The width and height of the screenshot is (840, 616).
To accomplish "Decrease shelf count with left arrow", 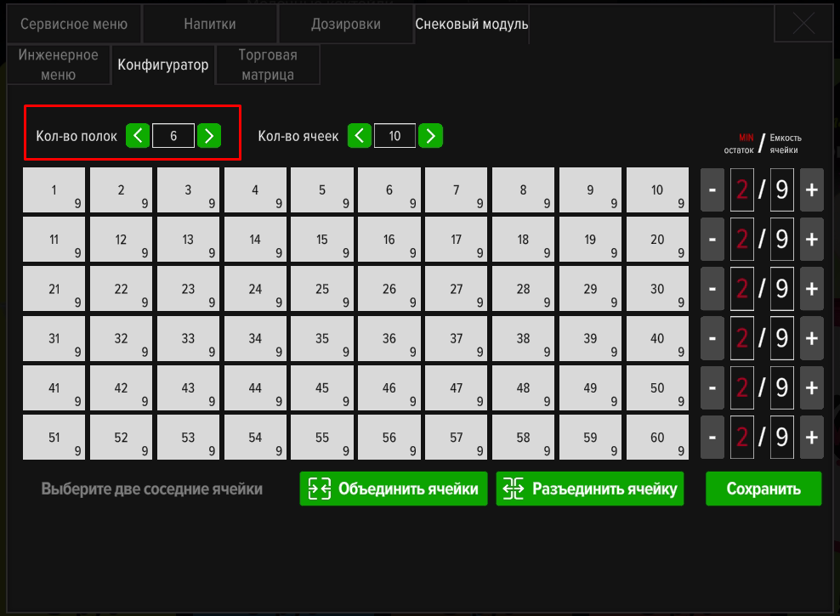I will (x=138, y=135).
